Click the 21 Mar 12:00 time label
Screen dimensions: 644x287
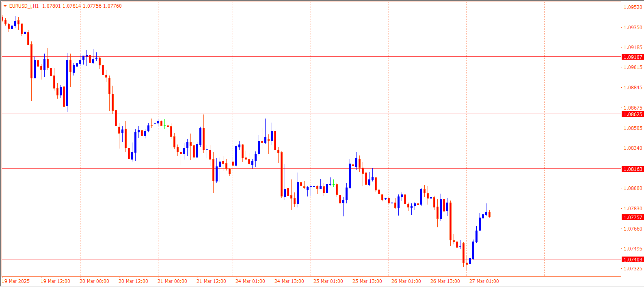coord(211,281)
